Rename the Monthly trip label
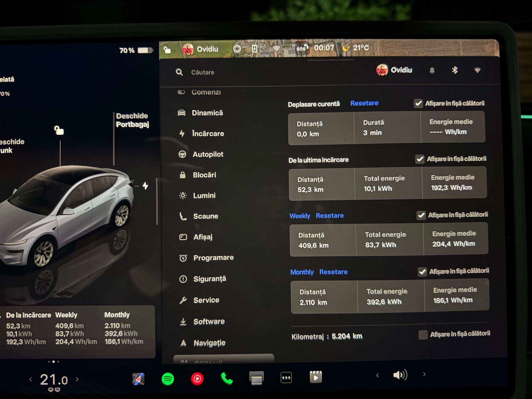This screenshot has width=532, height=399. click(x=302, y=272)
